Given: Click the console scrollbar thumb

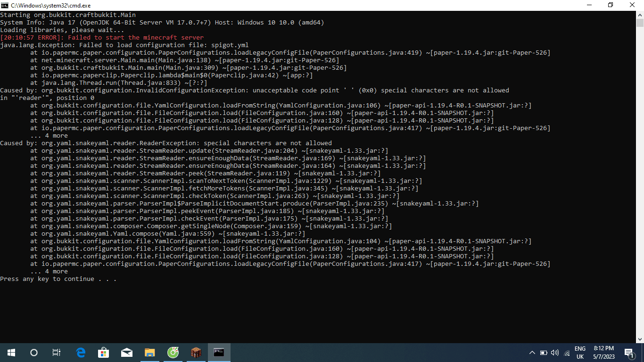Looking at the screenshot, I should (640, 23).
